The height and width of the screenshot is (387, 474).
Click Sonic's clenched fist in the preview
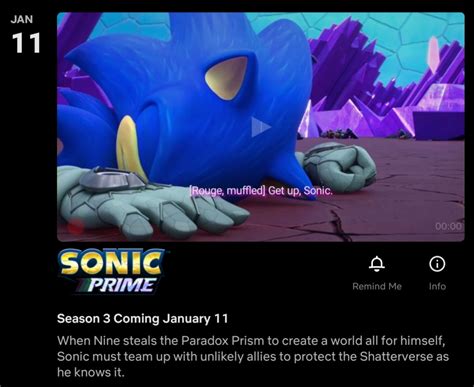click(340, 168)
